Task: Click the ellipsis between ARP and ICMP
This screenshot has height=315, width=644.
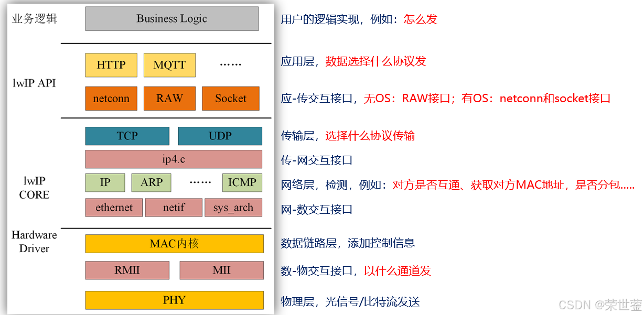Action: (200, 182)
